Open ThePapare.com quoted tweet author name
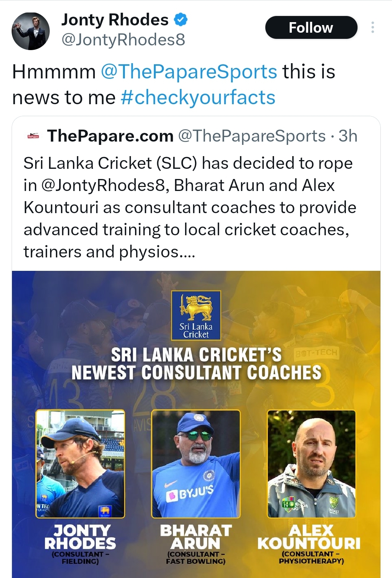Image resolution: width=392 pixels, height=578 pixels. click(110, 136)
